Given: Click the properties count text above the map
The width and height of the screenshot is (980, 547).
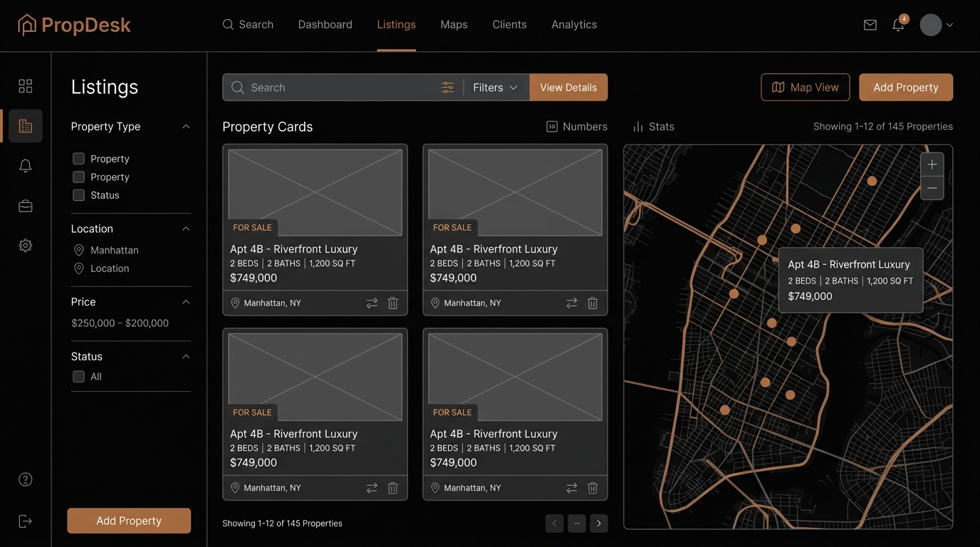Looking at the screenshot, I should [883, 127].
